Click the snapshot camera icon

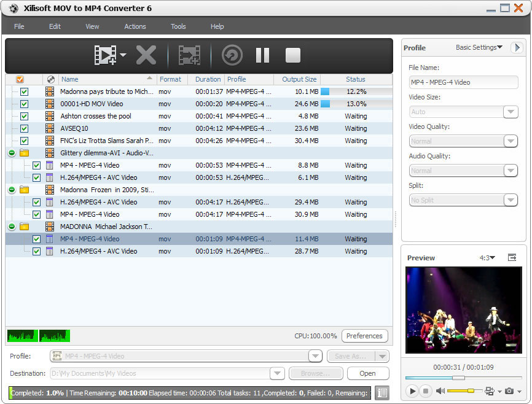509,390
